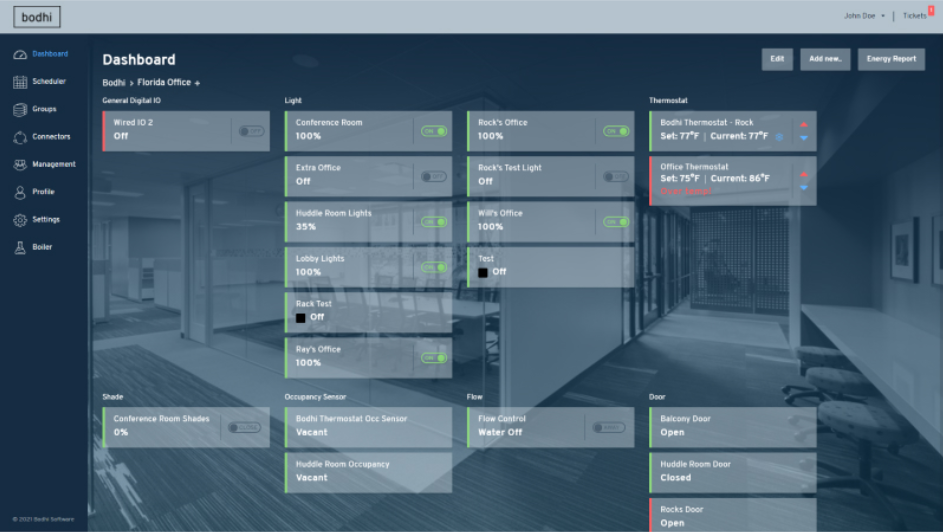Open the Energy Report
Viewport: 943px width, 532px height.
891,59
